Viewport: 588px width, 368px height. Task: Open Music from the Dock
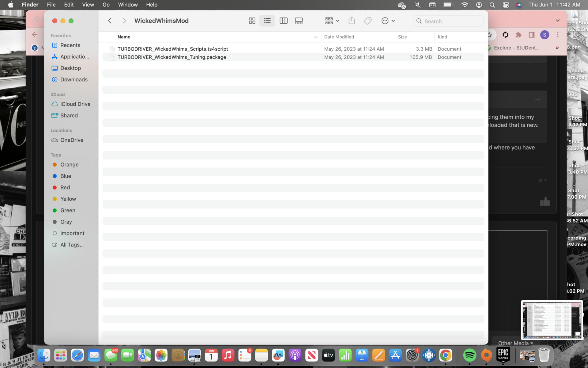point(228,355)
